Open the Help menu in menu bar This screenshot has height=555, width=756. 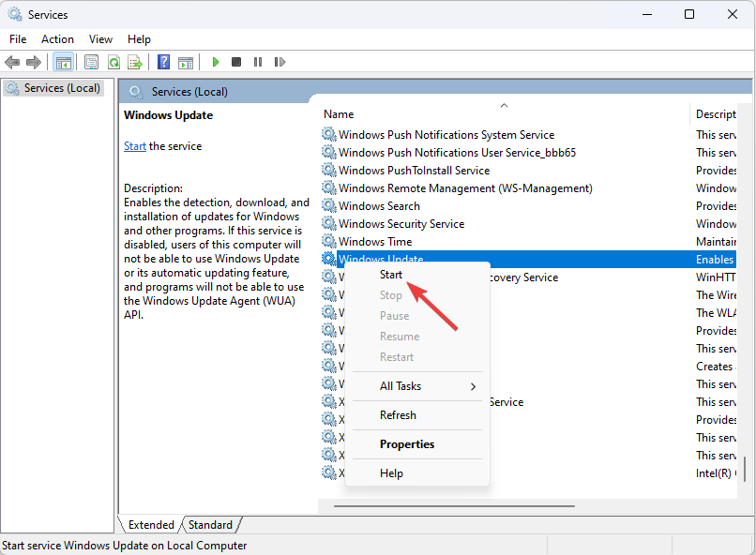[x=139, y=39]
